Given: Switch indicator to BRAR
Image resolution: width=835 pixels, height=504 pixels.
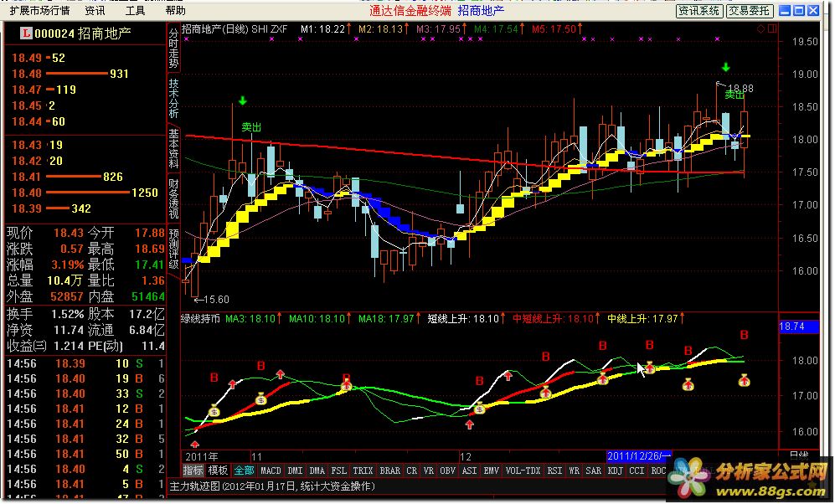Looking at the screenshot, I should click(x=389, y=471).
